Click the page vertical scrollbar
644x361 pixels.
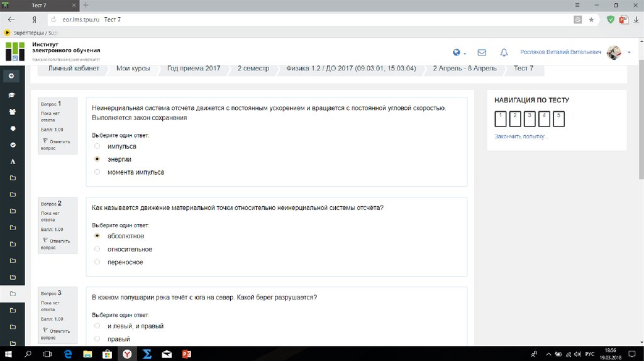point(641,119)
